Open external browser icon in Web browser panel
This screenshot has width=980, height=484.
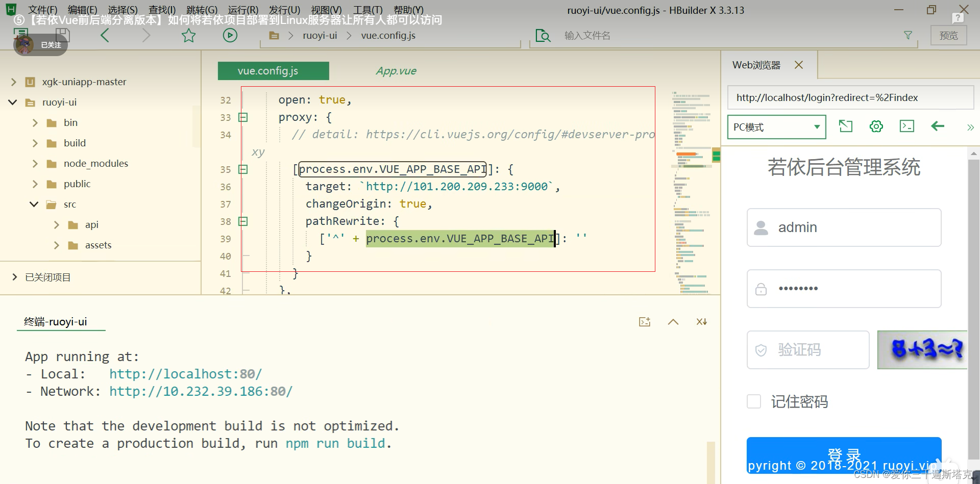coord(846,126)
